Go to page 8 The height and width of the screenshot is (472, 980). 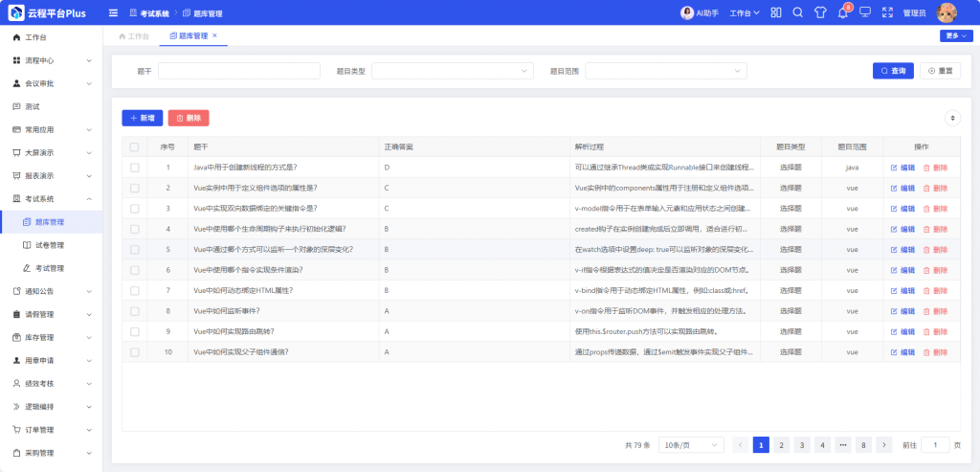click(x=864, y=445)
